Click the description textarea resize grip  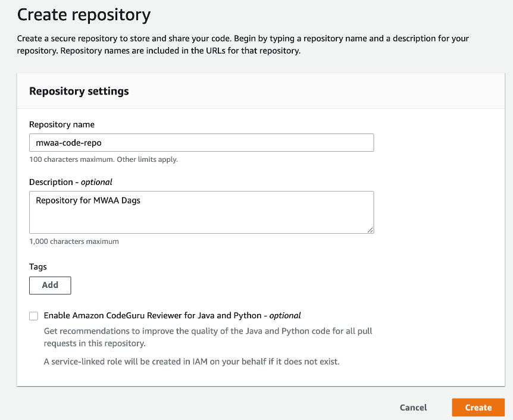(x=371, y=231)
